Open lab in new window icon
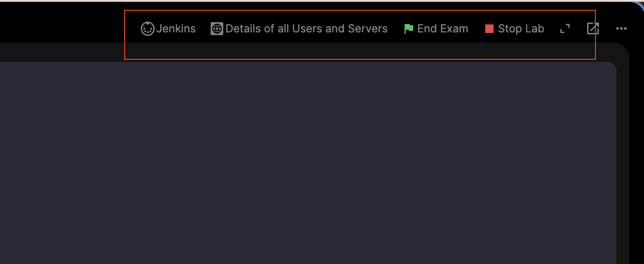 (x=593, y=29)
